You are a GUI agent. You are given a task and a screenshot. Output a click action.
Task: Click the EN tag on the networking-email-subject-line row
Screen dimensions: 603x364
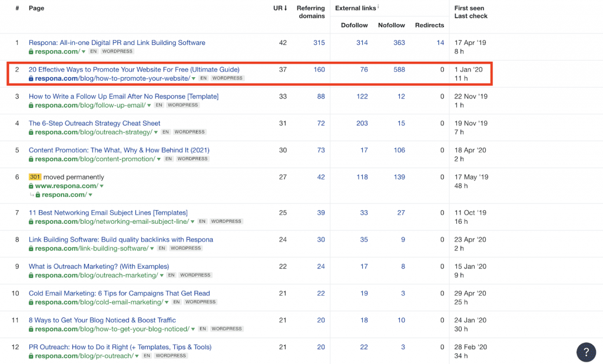[203, 221]
